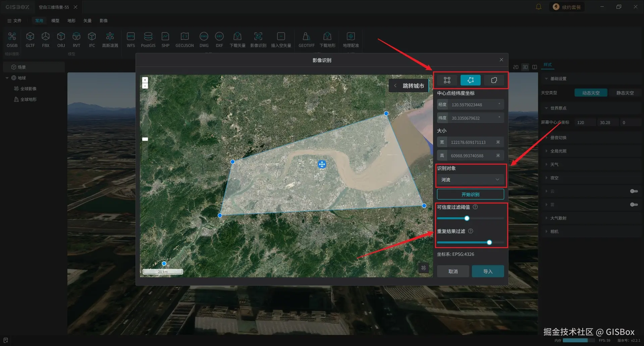The height and width of the screenshot is (346, 644).
Task: Open the 文件 menu
Action: point(14,21)
